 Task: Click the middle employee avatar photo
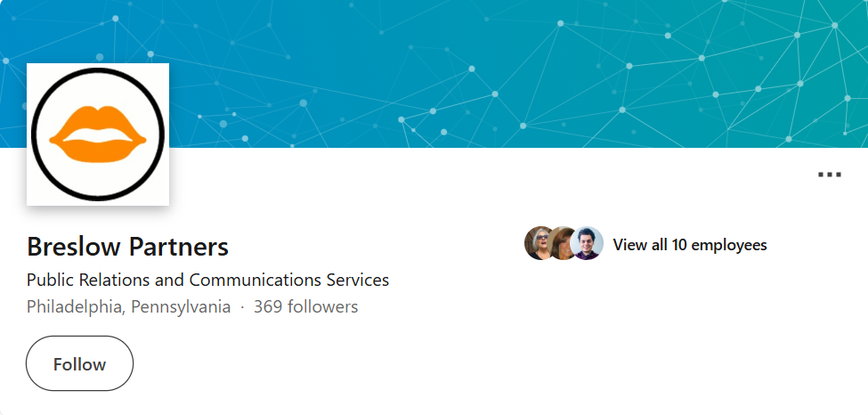coord(563,243)
